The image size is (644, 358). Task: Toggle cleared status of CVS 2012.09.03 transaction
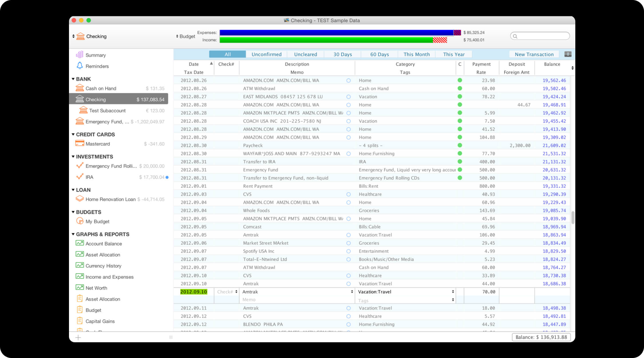[348, 194]
